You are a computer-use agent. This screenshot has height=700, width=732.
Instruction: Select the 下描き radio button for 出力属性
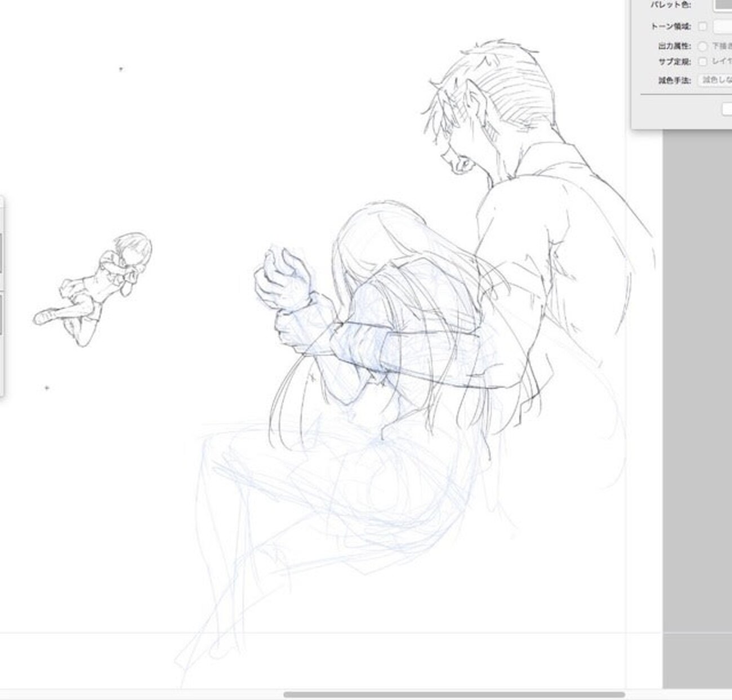tap(703, 46)
